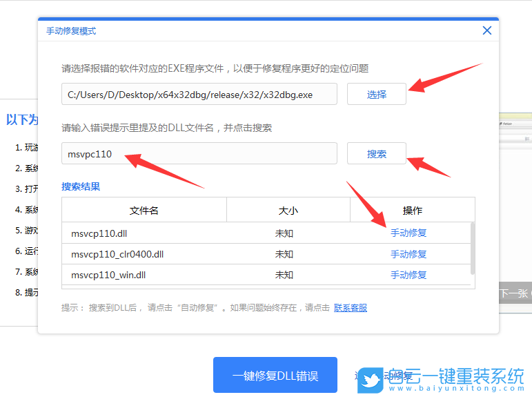
Task: Click the search results vertical scrollbar
Action: point(472,249)
